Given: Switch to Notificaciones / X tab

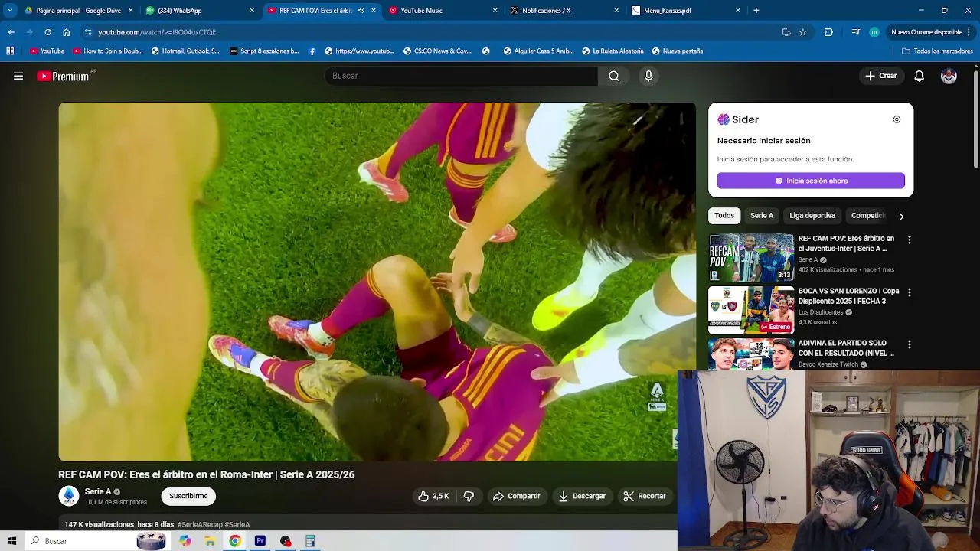Looking at the screenshot, I should 566,11.
